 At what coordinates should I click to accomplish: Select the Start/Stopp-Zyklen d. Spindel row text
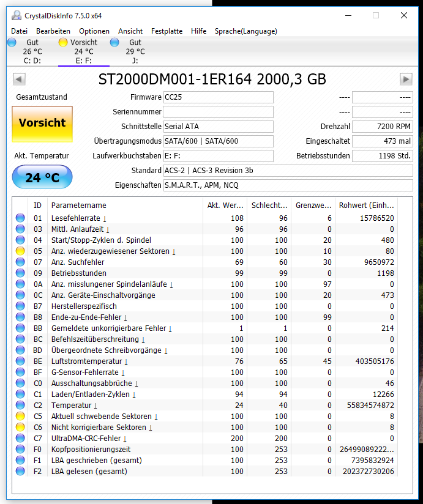point(101,240)
